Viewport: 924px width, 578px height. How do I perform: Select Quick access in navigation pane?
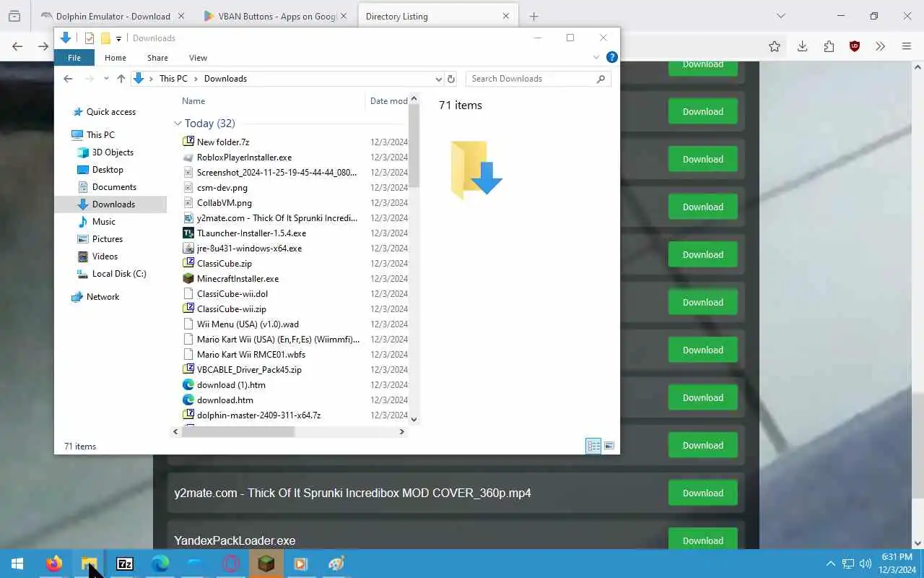pyautogui.click(x=111, y=112)
